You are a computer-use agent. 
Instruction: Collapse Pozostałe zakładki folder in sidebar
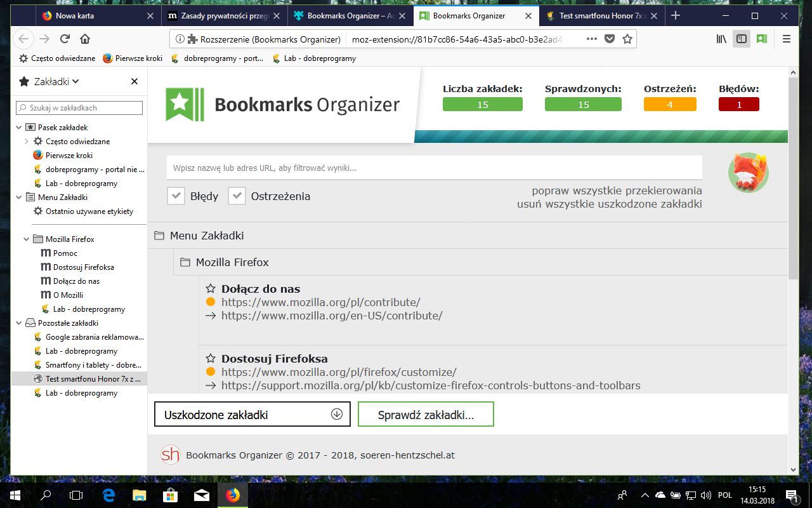[19, 323]
